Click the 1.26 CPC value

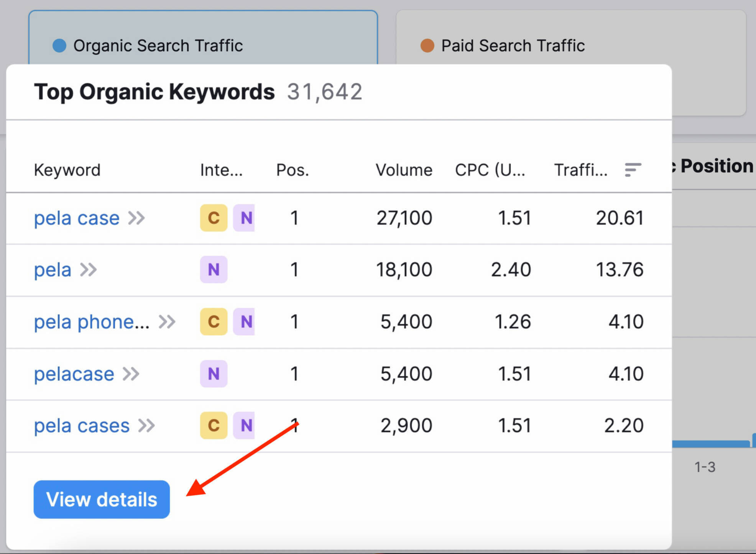pyautogui.click(x=513, y=322)
